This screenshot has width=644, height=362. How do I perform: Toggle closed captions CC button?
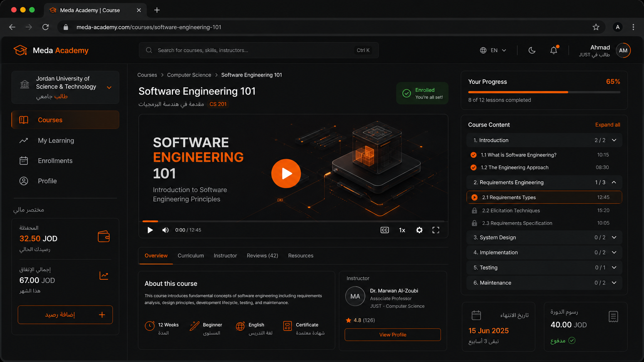[385, 230]
